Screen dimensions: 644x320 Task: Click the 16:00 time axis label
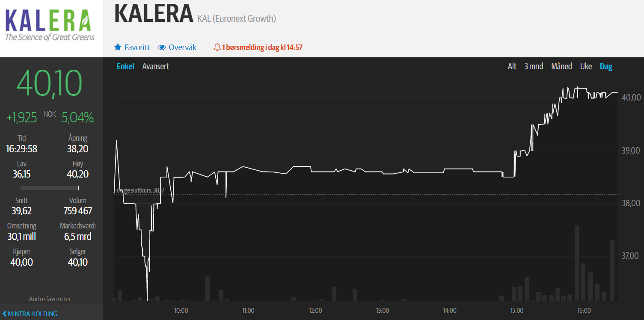(x=584, y=311)
